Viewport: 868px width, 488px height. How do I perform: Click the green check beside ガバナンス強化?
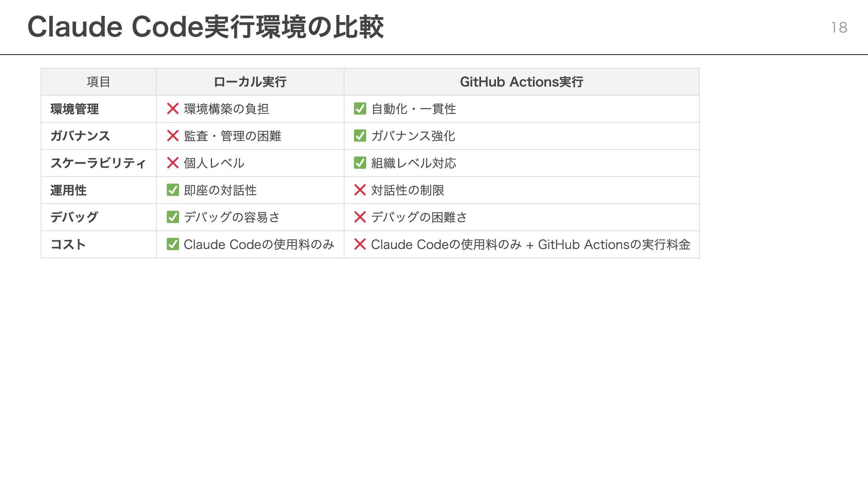pyautogui.click(x=360, y=136)
